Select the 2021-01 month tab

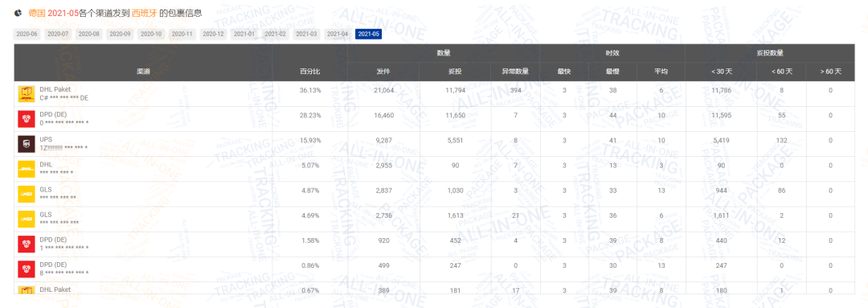click(244, 34)
